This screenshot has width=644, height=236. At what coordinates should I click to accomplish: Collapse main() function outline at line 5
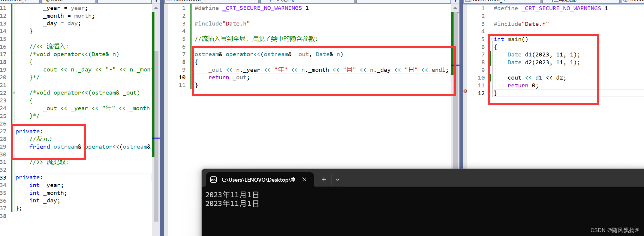[492, 39]
